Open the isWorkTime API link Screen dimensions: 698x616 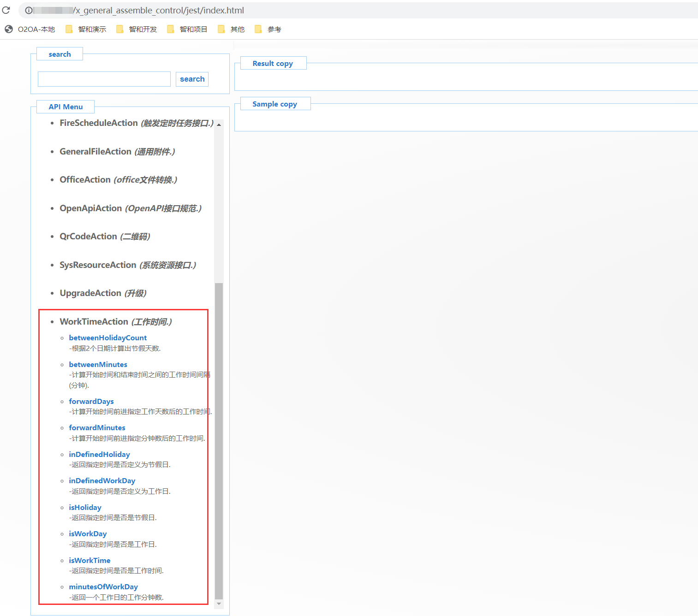point(90,561)
